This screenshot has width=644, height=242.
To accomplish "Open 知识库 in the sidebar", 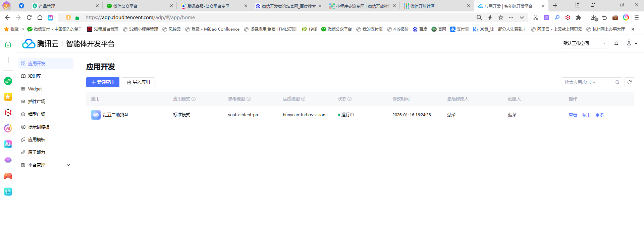I will pyautogui.click(x=46, y=76).
